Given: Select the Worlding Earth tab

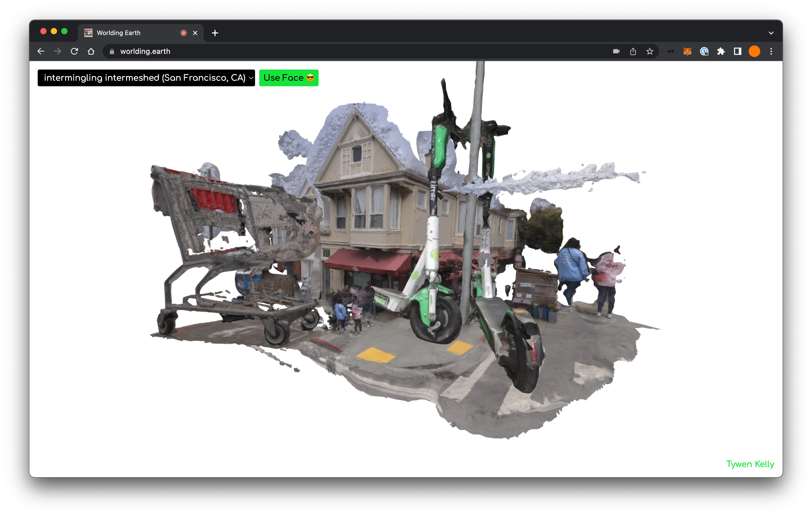Looking at the screenshot, I should click(x=128, y=33).
